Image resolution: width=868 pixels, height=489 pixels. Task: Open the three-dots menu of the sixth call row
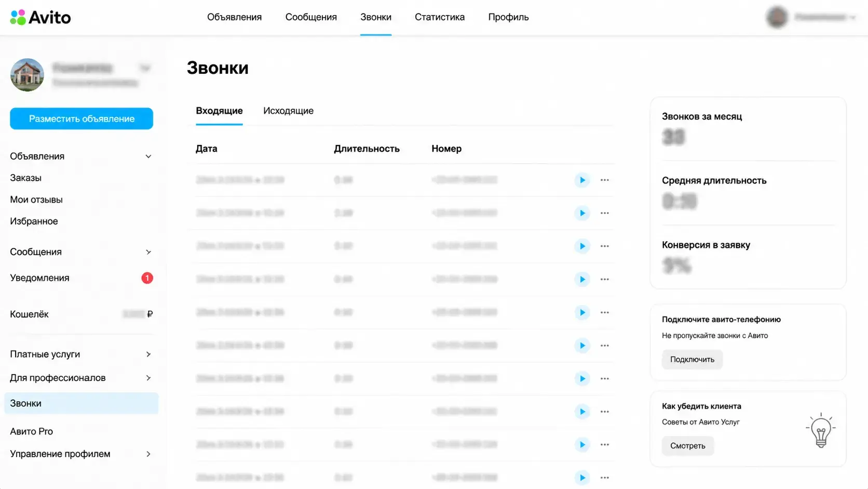605,346
